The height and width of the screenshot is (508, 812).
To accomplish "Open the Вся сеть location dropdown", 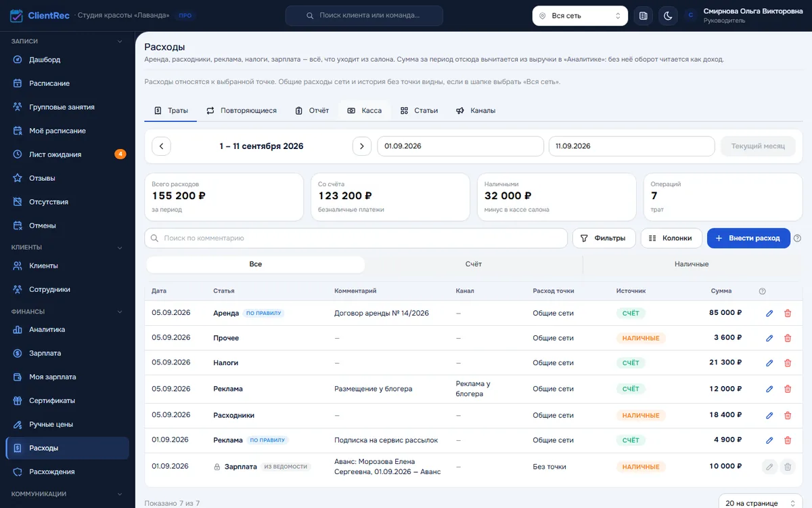I will (x=580, y=16).
